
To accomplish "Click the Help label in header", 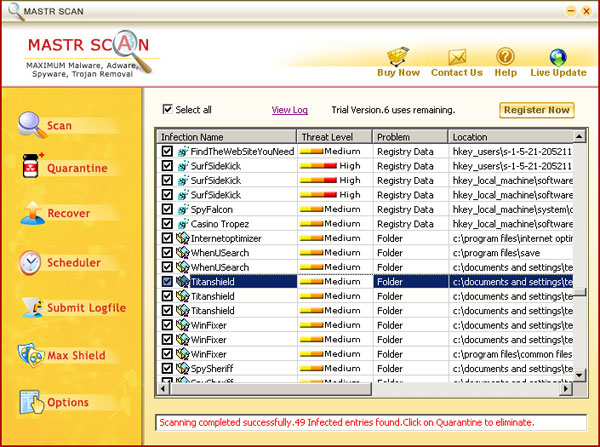I will tap(505, 73).
